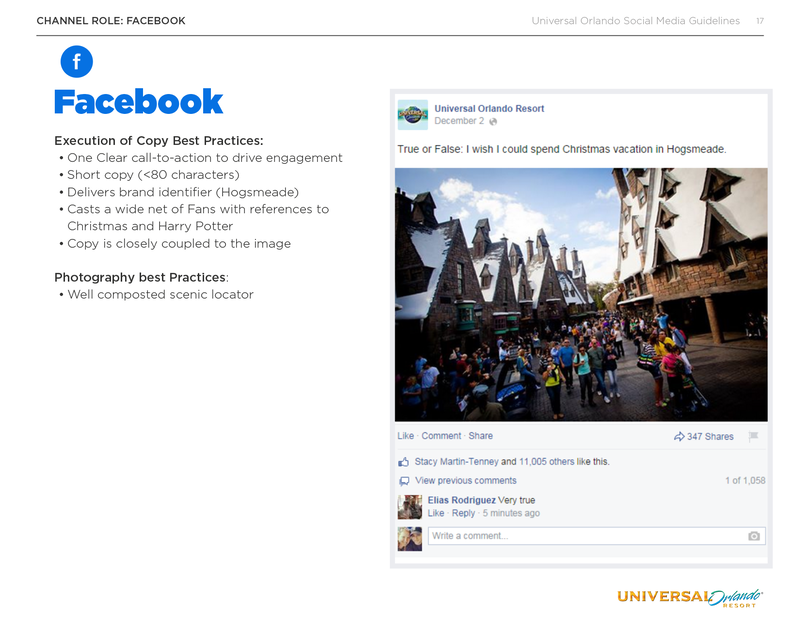
Task: Open Stacy Martin-Tenney's profile link
Action: tap(456, 461)
